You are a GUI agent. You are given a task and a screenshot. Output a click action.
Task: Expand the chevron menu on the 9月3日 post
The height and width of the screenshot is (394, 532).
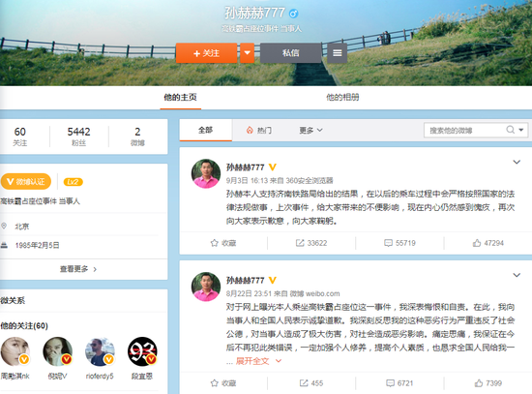(517, 162)
